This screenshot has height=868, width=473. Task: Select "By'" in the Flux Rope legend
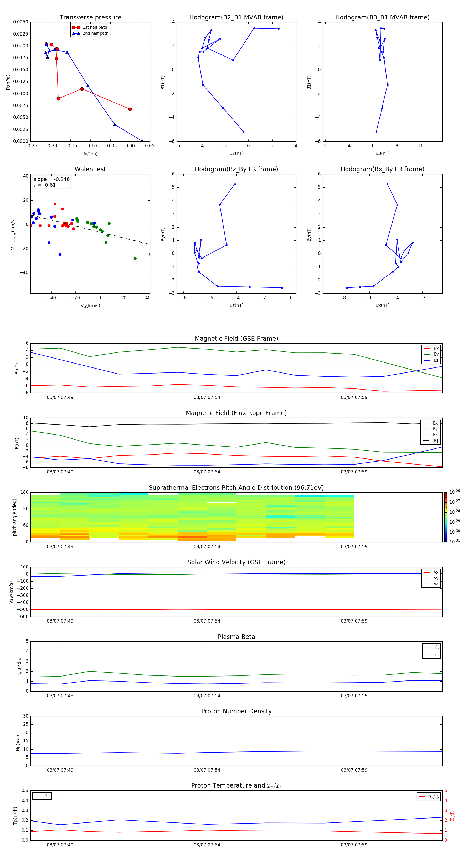point(431,429)
